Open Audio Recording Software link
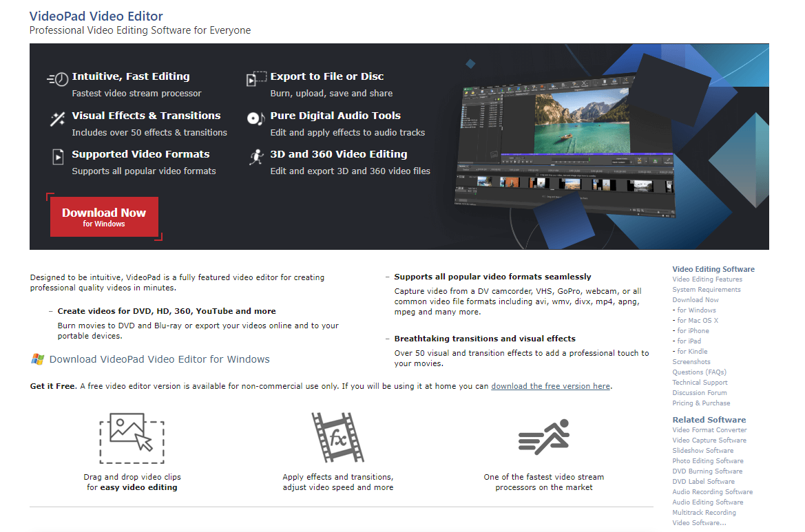This screenshot has height=532, width=805. [712, 491]
